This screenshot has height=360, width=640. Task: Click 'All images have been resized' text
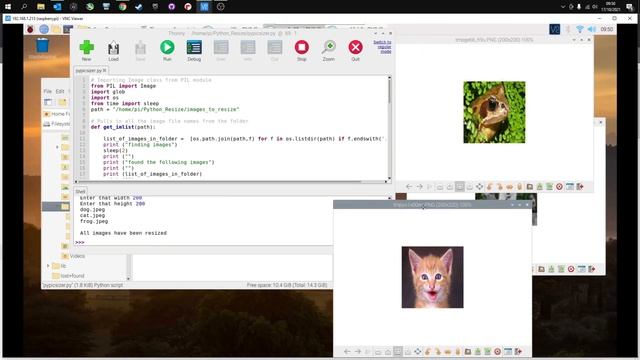[x=123, y=233]
